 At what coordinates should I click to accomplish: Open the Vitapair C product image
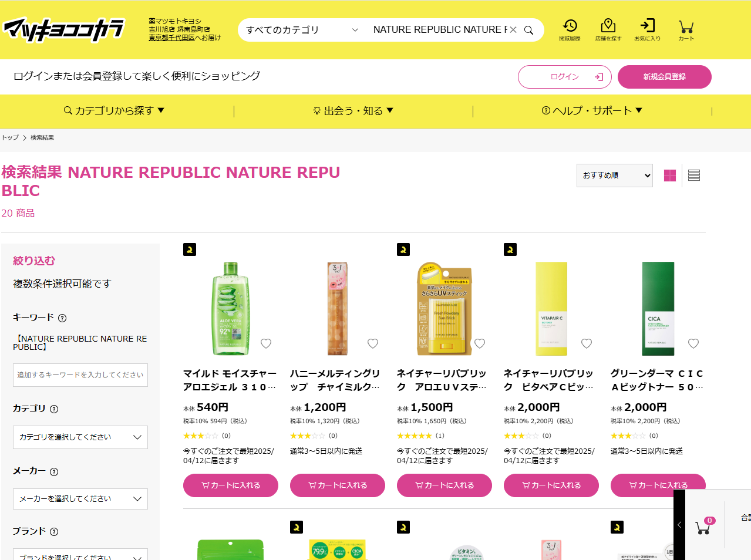tap(551, 309)
